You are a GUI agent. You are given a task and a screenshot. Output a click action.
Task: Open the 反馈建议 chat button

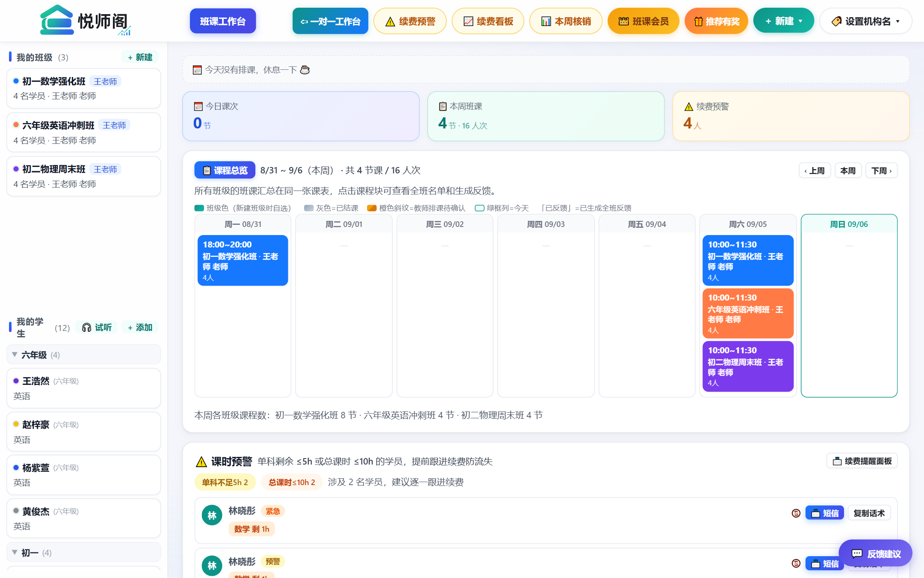point(875,553)
